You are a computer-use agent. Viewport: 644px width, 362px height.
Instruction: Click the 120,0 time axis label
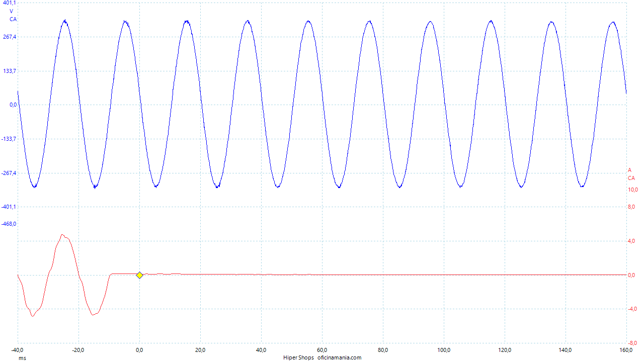coord(505,350)
